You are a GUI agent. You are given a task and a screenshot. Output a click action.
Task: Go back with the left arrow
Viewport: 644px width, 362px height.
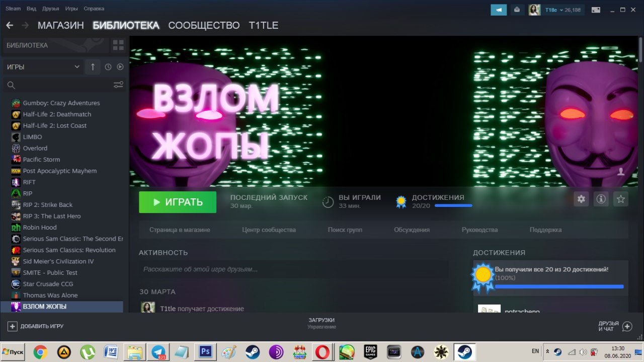pos(9,25)
